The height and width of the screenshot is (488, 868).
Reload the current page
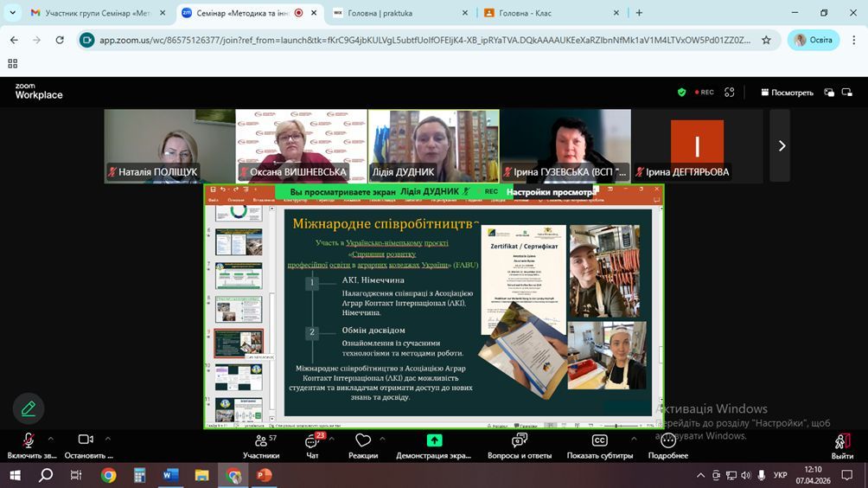point(60,40)
